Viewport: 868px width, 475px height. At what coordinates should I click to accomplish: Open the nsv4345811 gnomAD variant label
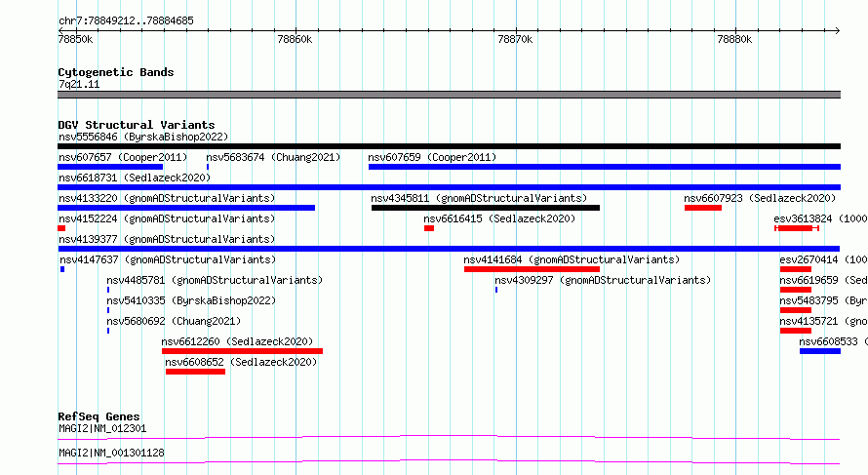coord(479,198)
